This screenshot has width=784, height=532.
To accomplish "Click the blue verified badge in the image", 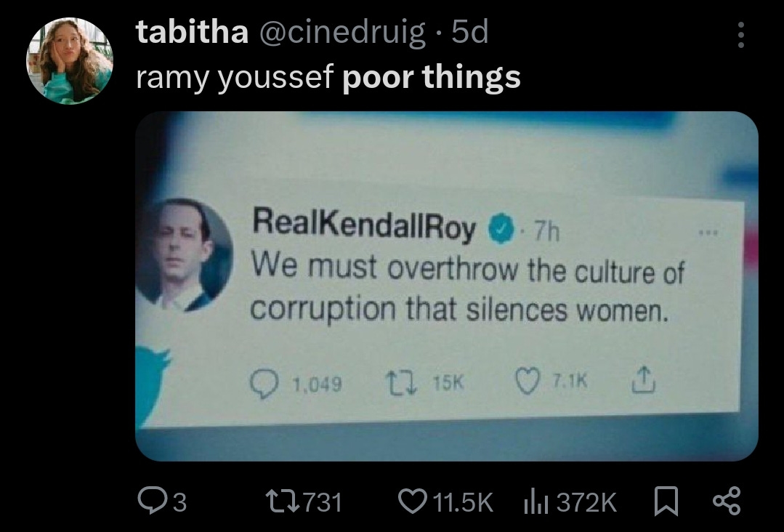I will [501, 227].
